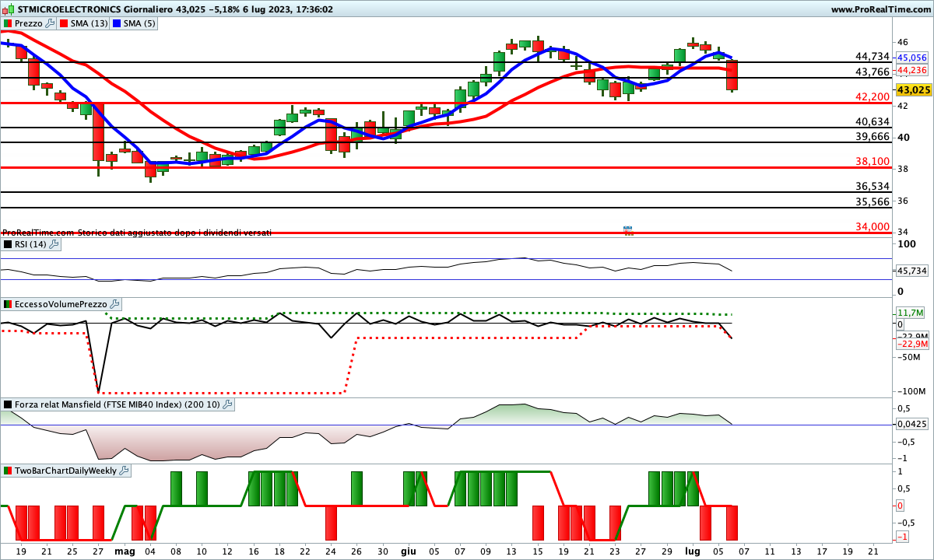Click the '30' date label on axis
Screen dimensions: 934x560
coord(382,551)
